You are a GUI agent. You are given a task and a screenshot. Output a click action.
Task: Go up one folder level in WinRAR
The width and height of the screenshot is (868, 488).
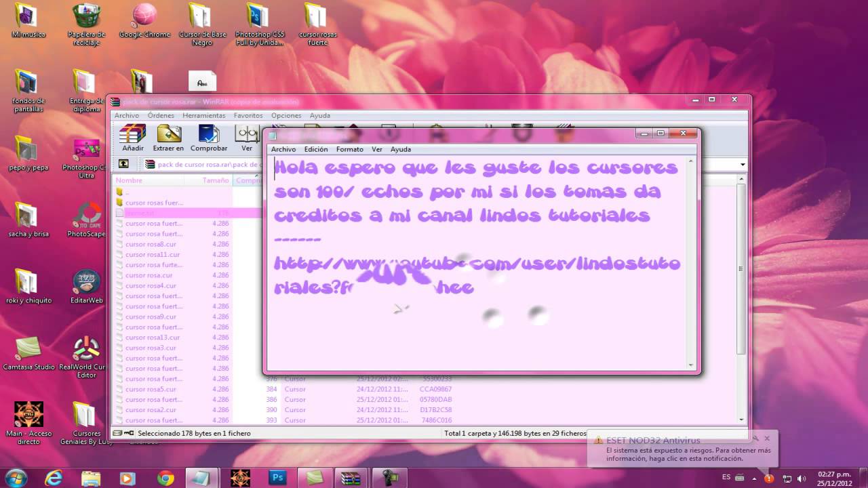(x=123, y=164)
